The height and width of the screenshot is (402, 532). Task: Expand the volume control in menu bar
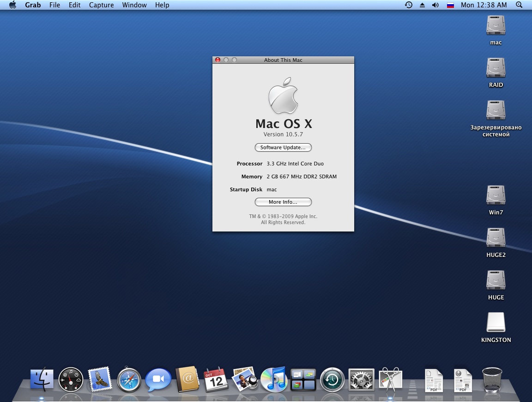[435, 5]
